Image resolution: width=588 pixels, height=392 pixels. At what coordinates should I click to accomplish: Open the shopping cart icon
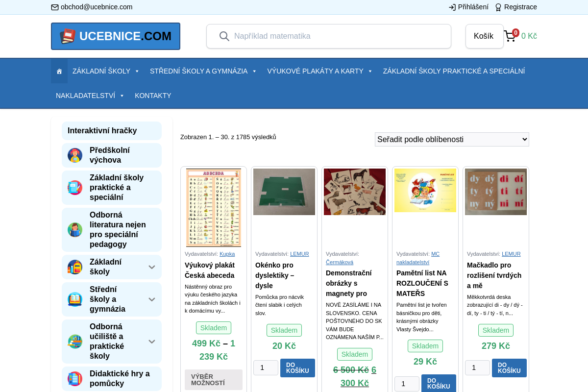pyautogui.click(x=510, y=36)
